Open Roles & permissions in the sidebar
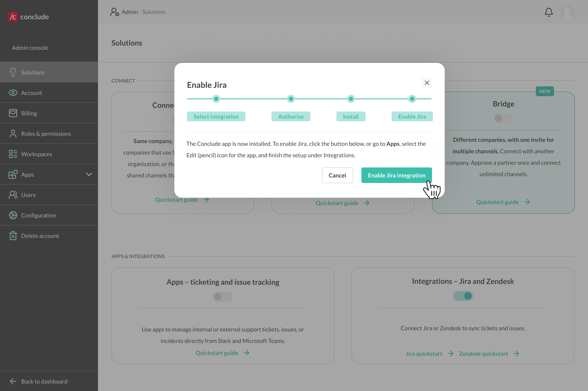Screen dimensions: 588x391 (x=49, y=133)
